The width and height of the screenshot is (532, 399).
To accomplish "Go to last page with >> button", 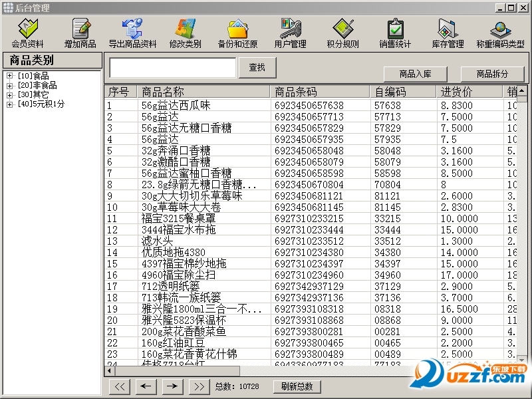I will (199, 386).
